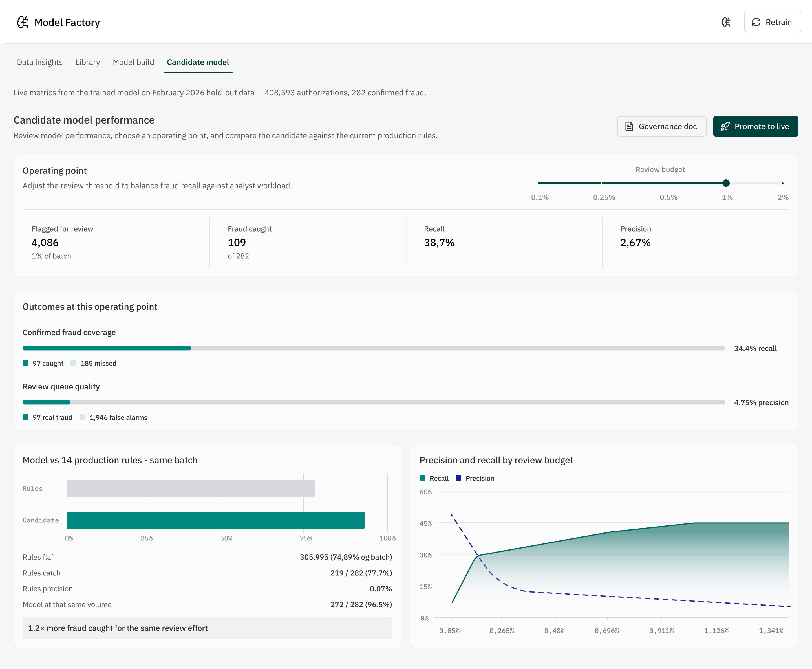812x669 pixels.
Task: Go to the Model build tab
Action: coord(133,62)
